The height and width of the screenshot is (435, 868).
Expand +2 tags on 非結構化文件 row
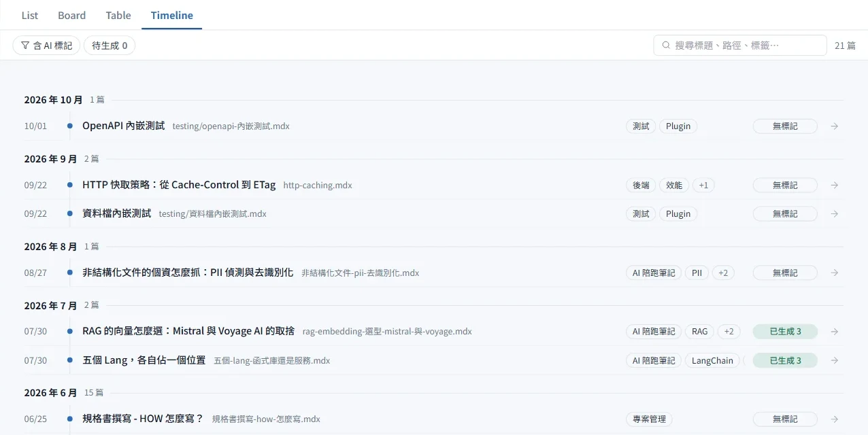click(x=722, y=273)
